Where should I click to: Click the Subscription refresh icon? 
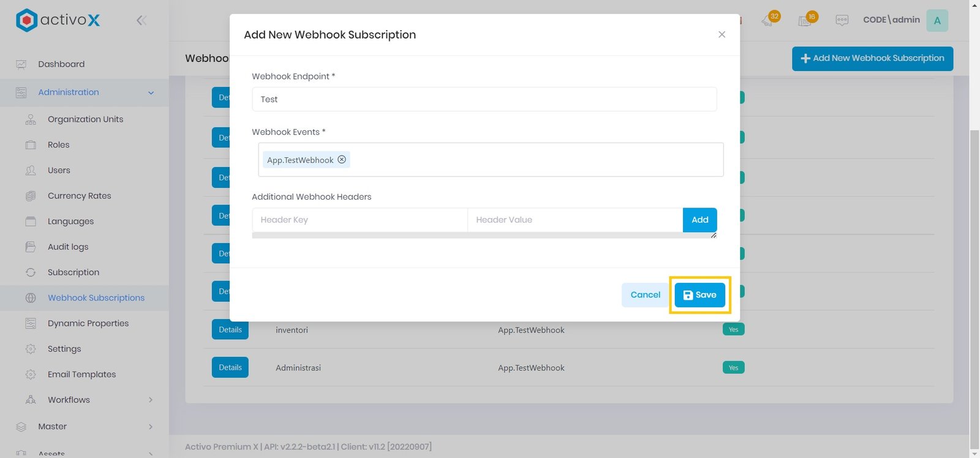31,272
